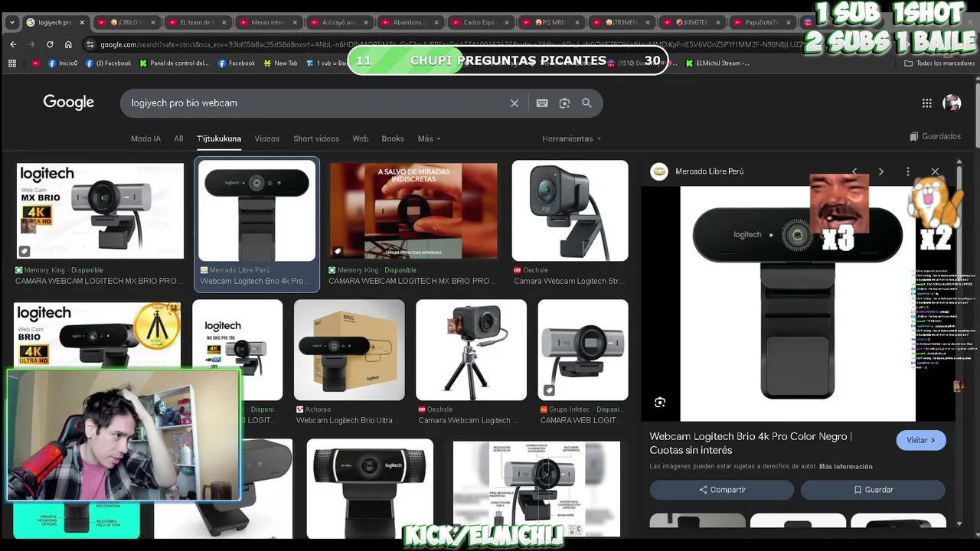Click into the search input field
Screen dimensions: 980x551
click(314, 103)
